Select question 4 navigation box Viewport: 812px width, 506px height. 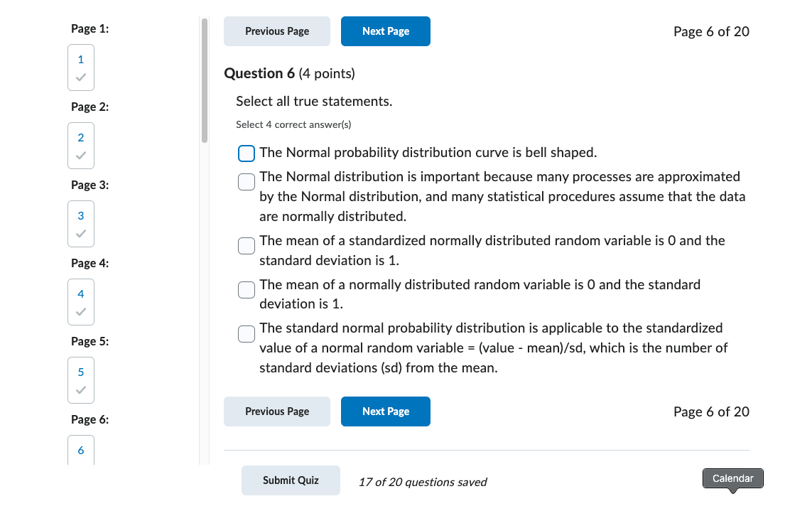coord(81,302)
